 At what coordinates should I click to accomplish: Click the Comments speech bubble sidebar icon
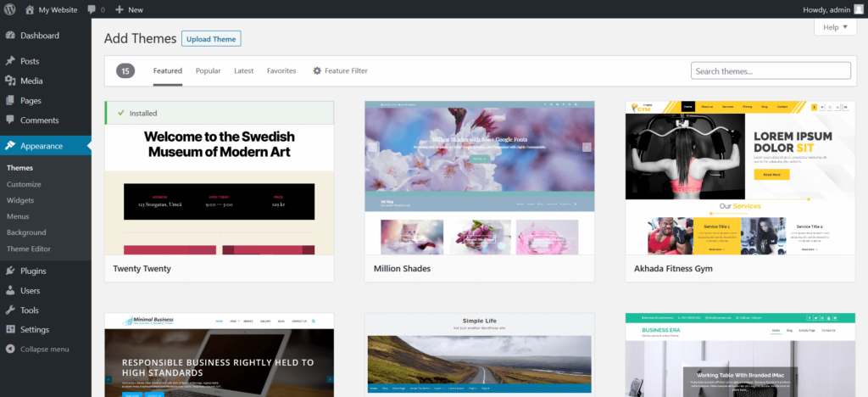10,120
